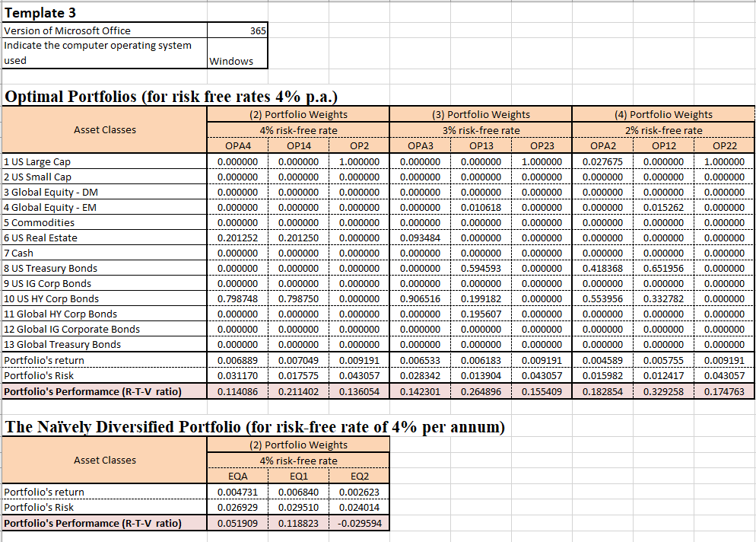Screen dimensions: 756x542
Task: Click the (3) Portfolio Weights header
Action: coord(481,114)
